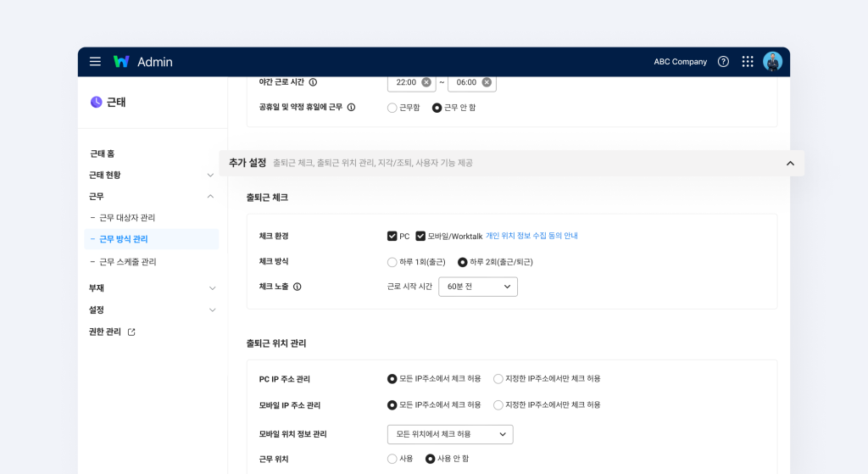Click the 출퇴근 체크 section heading
868x474 pixels.
point(267,197)
